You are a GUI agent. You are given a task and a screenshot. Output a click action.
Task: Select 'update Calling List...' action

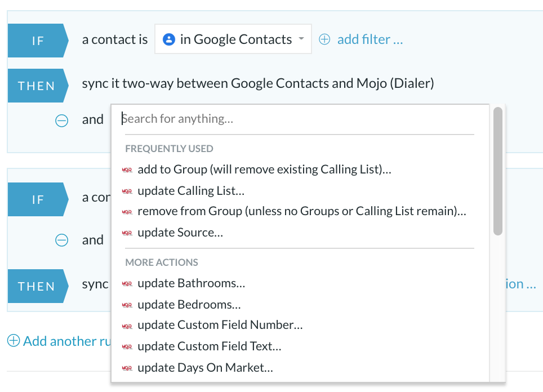tap(191, 191)
